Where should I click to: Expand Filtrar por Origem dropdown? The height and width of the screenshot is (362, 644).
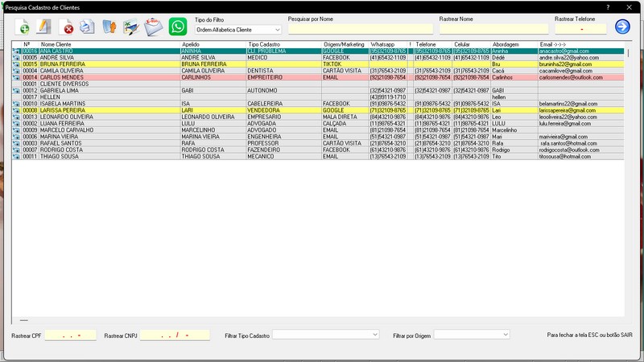(472, 335)
